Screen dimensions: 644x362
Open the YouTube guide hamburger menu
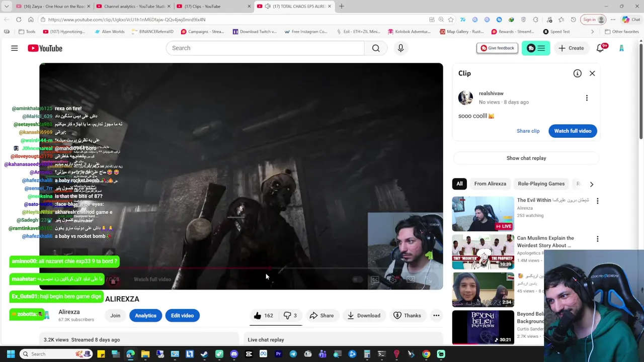pos(14,48)
